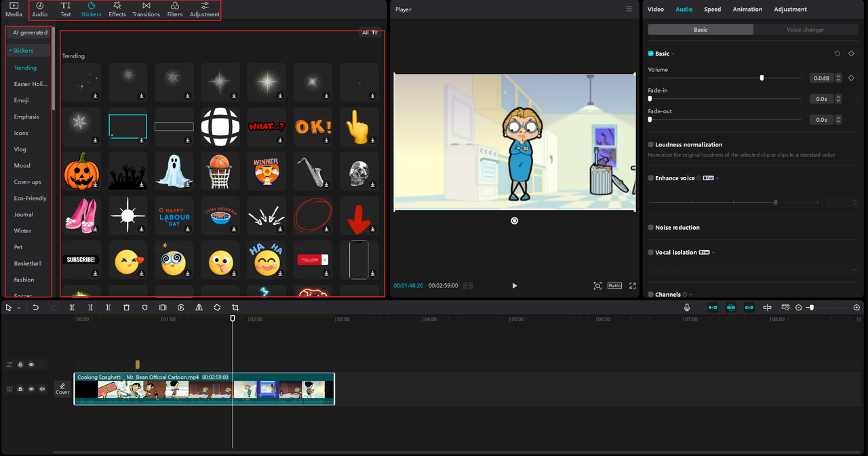The image size is (868, 456).
Task: Collapse the Basic section arrow
Action: point(673,54)
